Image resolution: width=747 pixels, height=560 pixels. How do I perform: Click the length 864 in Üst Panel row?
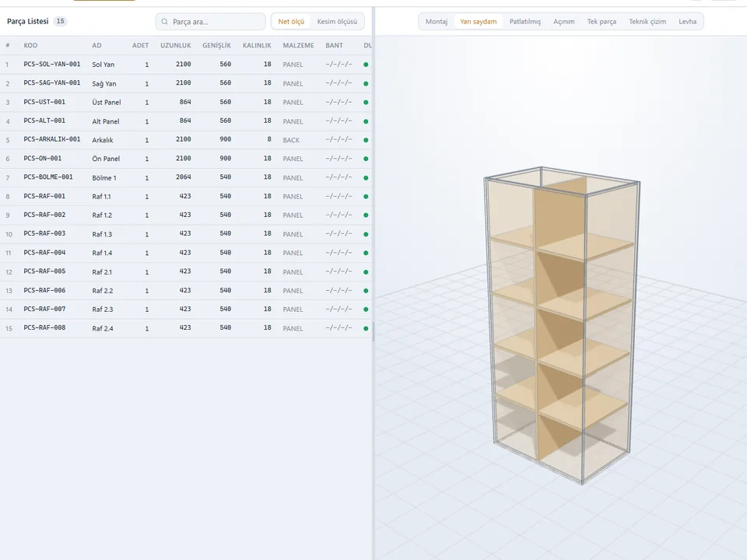click(185, 102)
